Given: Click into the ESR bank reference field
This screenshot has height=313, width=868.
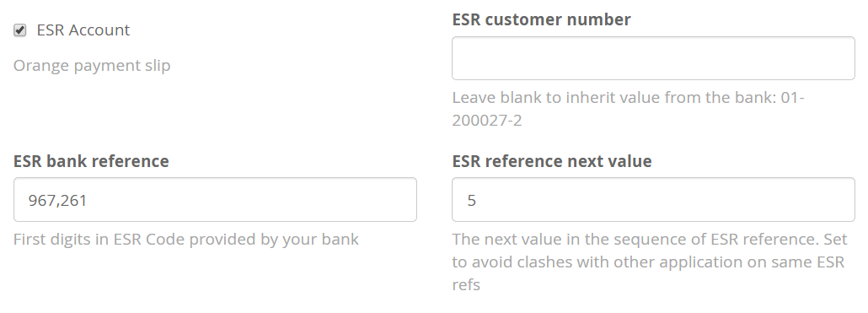Looking at the screenshot, I should (215, 199).
